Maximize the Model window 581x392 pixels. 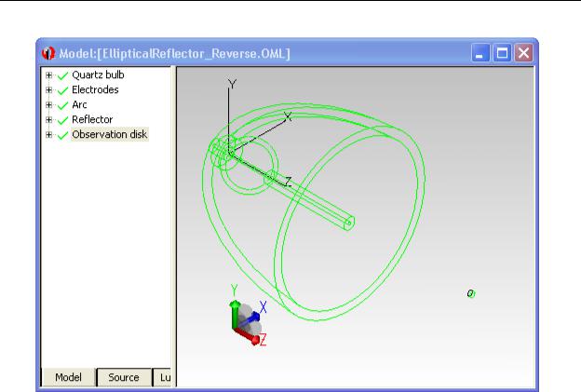tap(502, 53)
